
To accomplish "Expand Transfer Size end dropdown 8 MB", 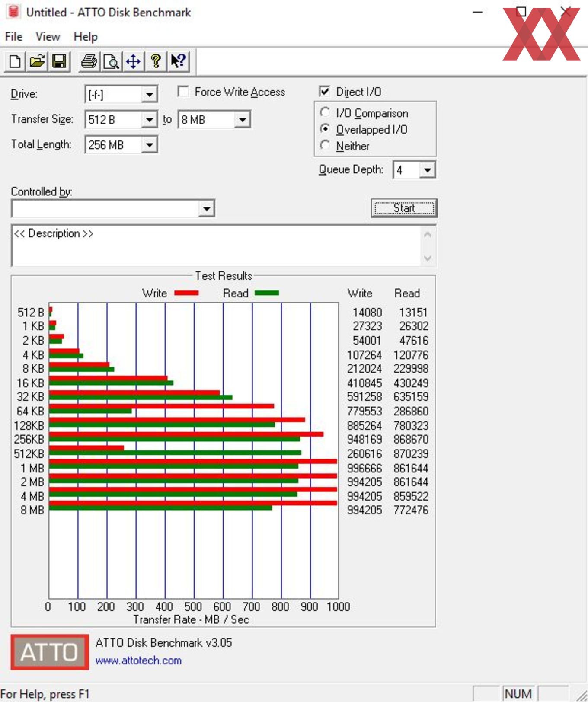I will pyautogui.click(x=243, y=119).
